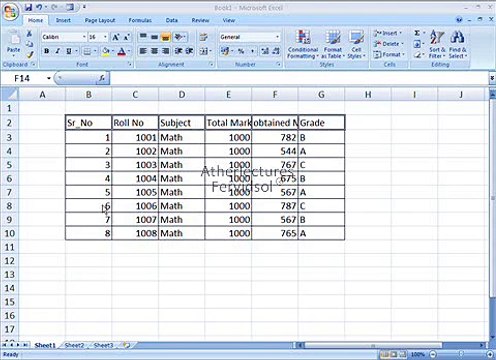The width and height of the screenshot is (496, 360).
Task: Enable Middle Align for cell text
Action: tap(154, 37)
